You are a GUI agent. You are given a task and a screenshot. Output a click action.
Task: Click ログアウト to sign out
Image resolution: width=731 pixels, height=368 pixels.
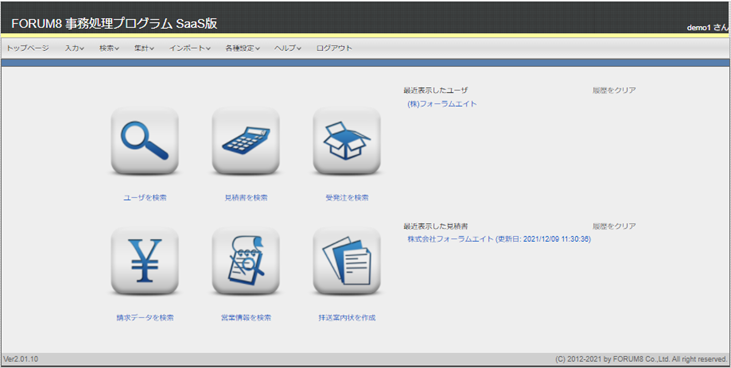[334, 48]
